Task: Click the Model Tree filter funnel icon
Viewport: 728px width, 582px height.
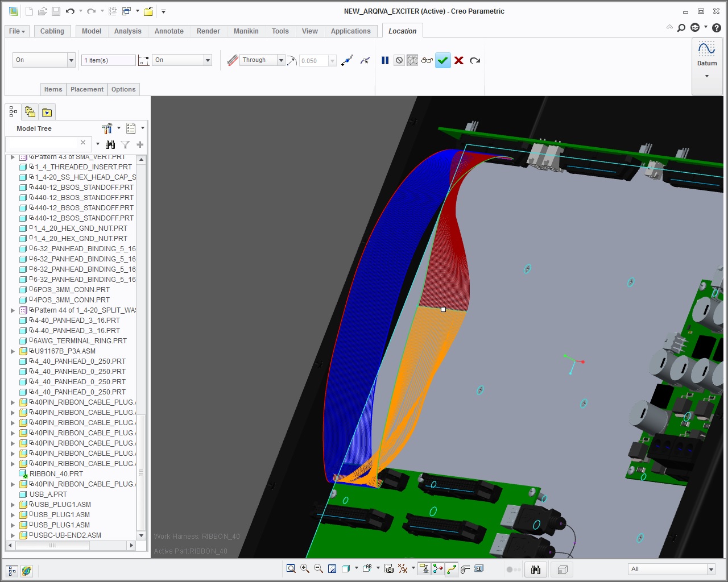Action: 125,144
